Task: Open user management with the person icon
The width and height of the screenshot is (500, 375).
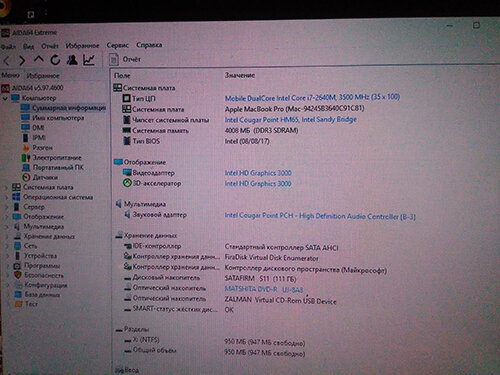Action: 72,60
